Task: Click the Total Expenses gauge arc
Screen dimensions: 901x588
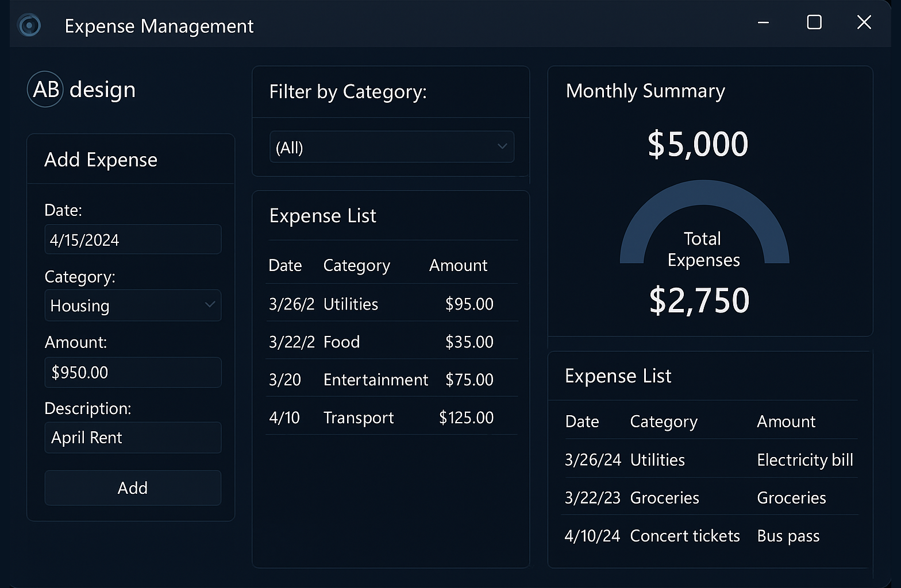Action: pos(704,194)
